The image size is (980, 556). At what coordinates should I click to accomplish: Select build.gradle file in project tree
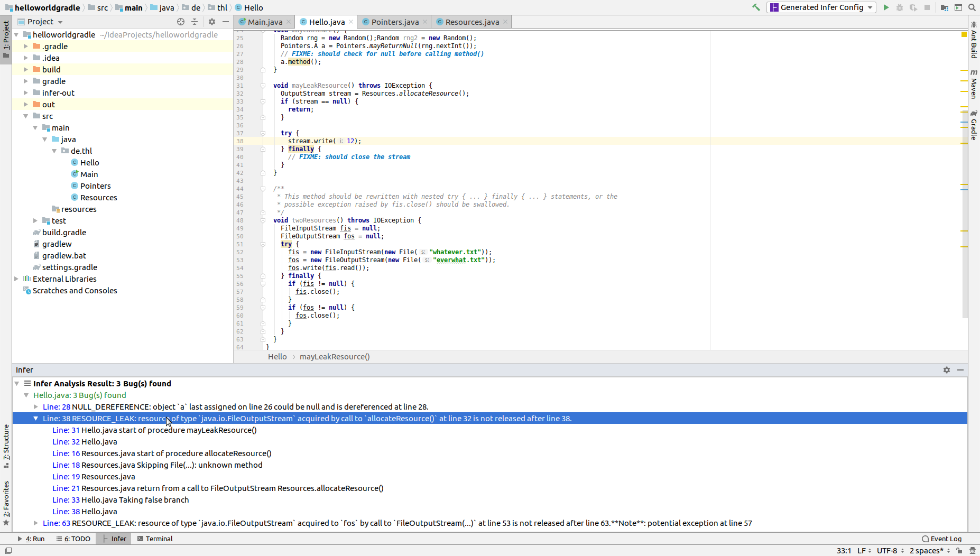coord(64,233)
